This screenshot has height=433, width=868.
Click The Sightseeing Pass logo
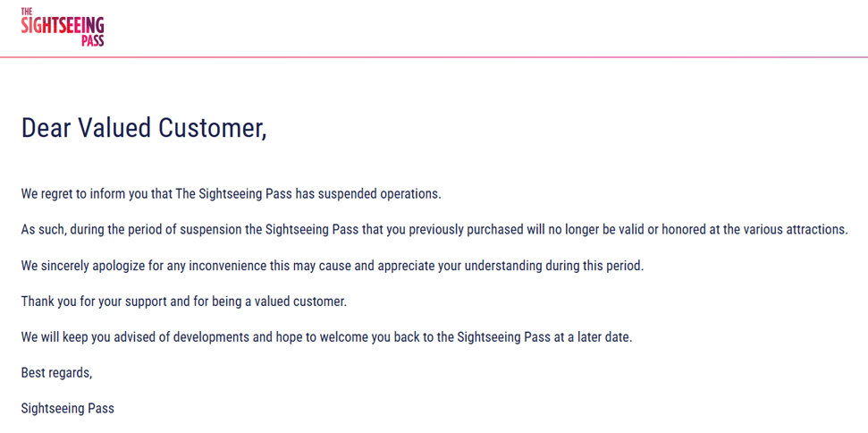click(63, 27)
